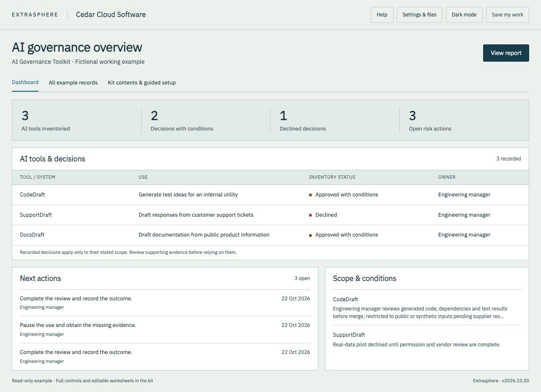Click CodeDraft's Approved with conditions status

click(344, 195)
